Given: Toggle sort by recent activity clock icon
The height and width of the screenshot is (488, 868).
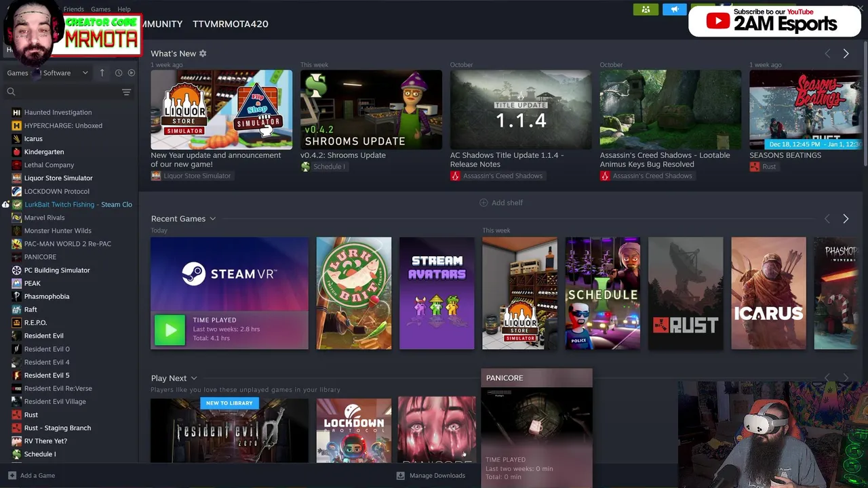Looking at the screenshot, I should [x=119, y=73].
